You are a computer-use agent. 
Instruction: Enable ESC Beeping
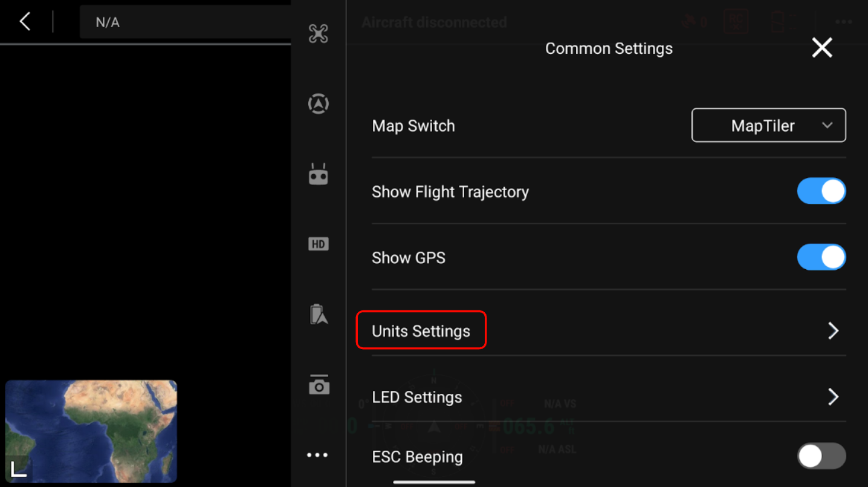point(821,456)
